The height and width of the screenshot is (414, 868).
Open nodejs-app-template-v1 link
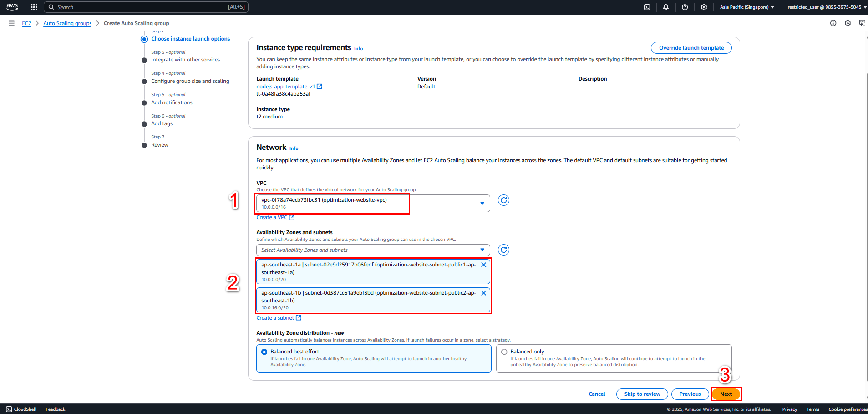click(x=285, y=87)
